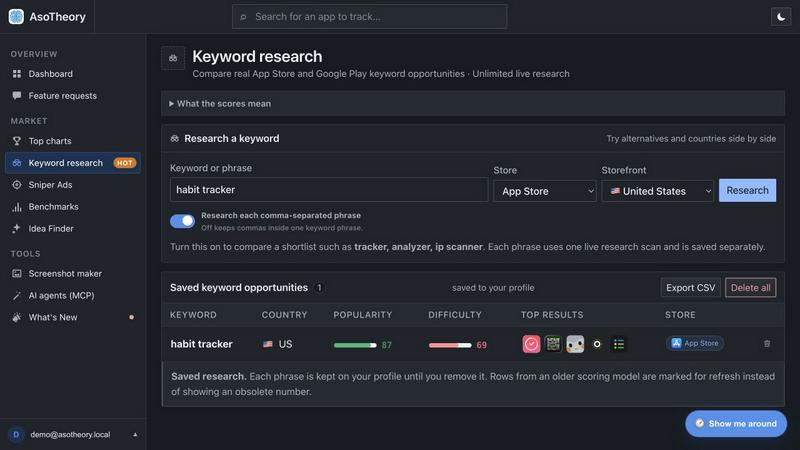
Task: Delete the habit tracker row via trash icon
Action: (x=767, y=344)
